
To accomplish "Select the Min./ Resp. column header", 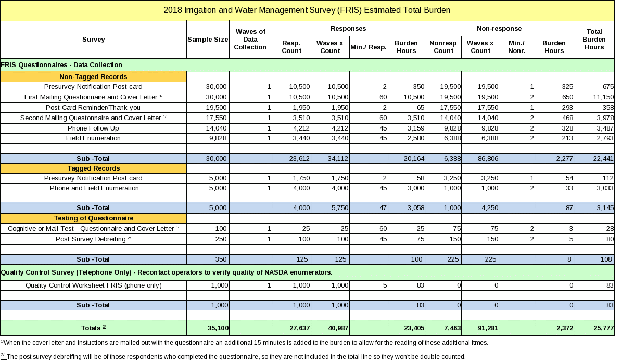I will 368,47.
